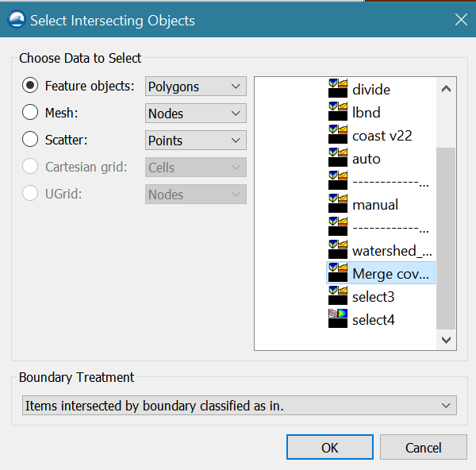The height and width of the screenshot is (470, 476).
Task: Click the manual coverage icon
Action: click(338, 205)
